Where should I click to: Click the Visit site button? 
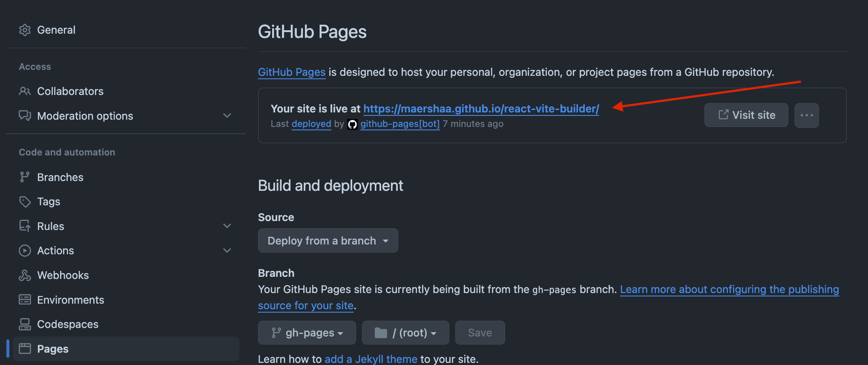point(746,115)
